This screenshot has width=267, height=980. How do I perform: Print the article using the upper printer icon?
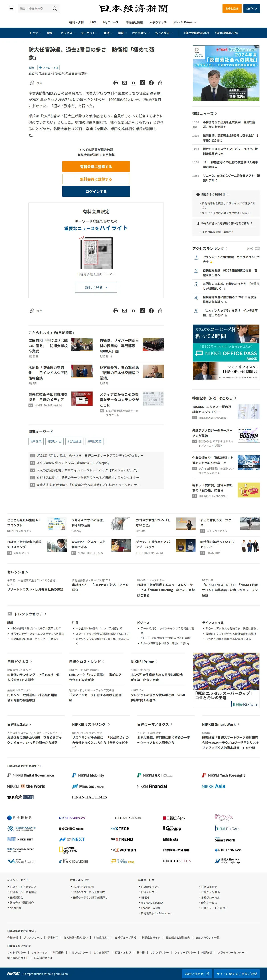click(x=116, y=83)
